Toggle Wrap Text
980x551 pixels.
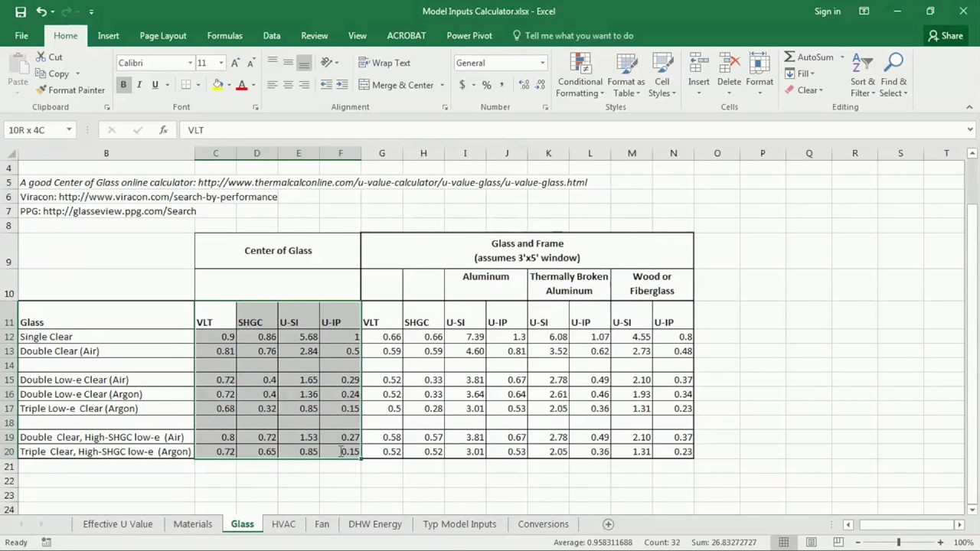coord(384,63)
